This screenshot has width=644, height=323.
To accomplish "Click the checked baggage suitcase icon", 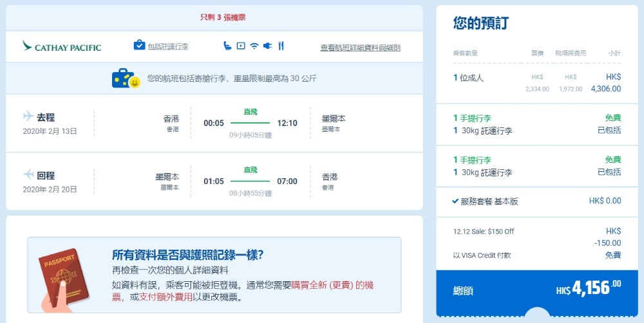I will [139, 46].
